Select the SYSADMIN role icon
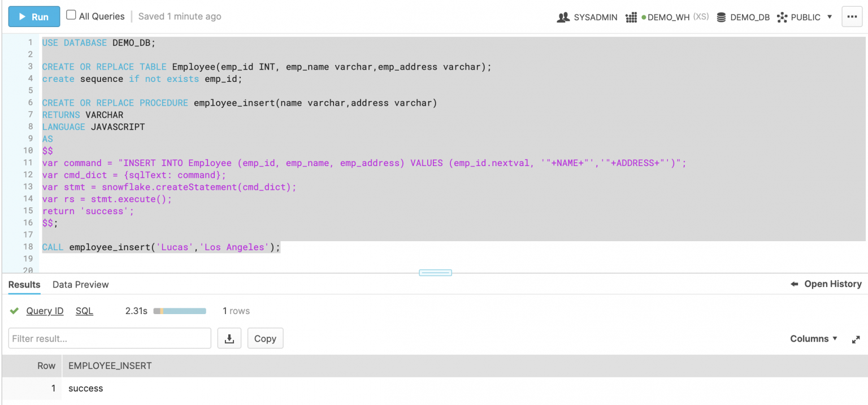Viewport: 868px width, 405px height. click(x=563, y=17)
